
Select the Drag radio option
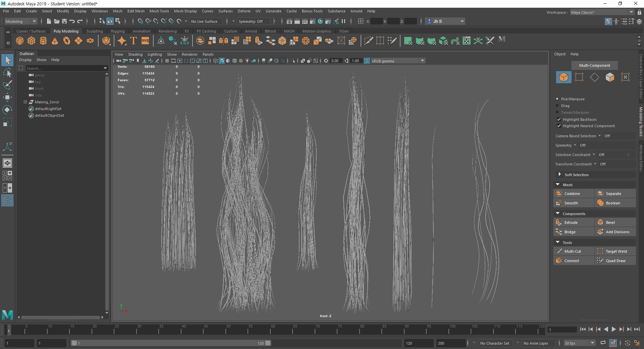(557, 106)
